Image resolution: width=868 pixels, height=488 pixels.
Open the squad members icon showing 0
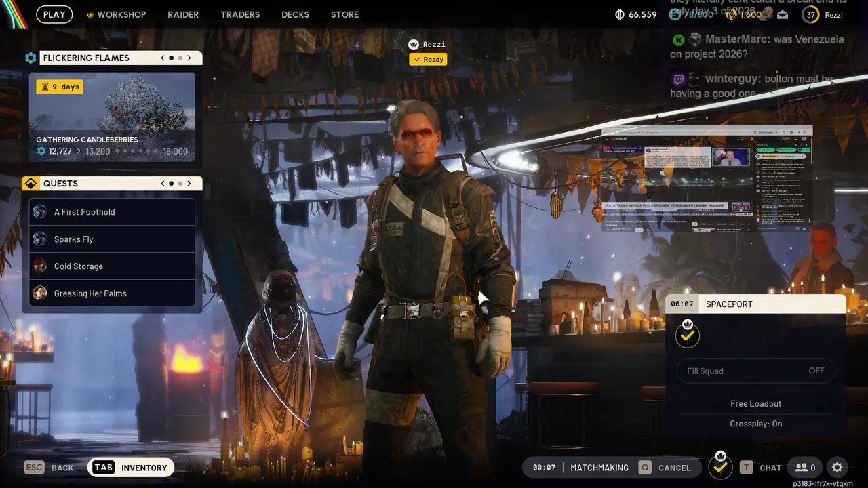806,468
